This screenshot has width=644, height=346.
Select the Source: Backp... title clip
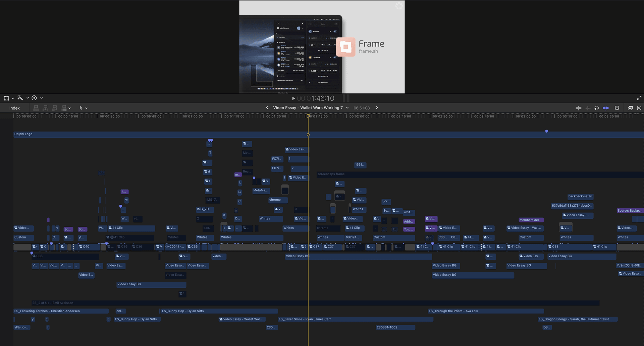pos(630,211)
